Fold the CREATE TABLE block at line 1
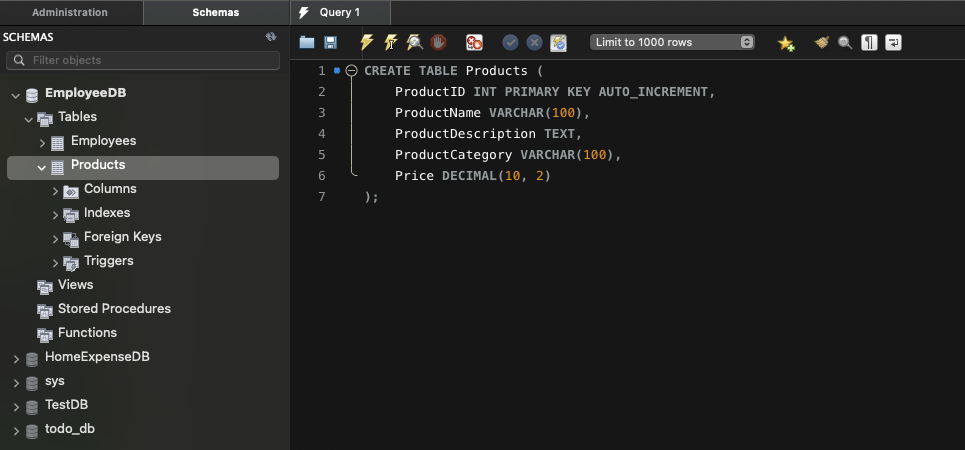Screen dimensions: 965x450 click(x=351, y=71)
